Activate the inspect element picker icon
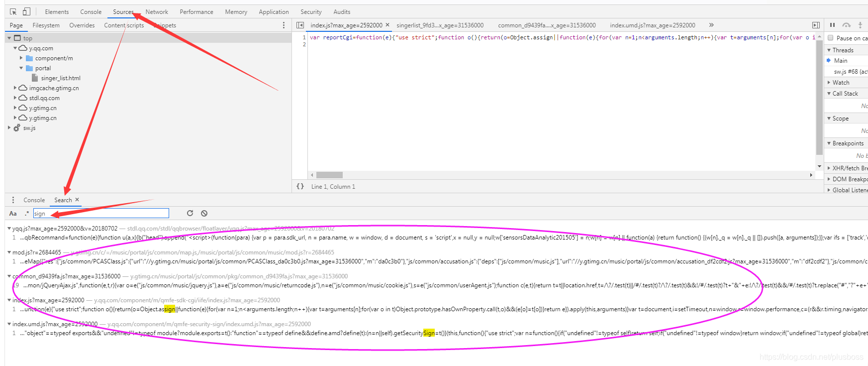The image size is (868, 366). [x=13, y=11]
